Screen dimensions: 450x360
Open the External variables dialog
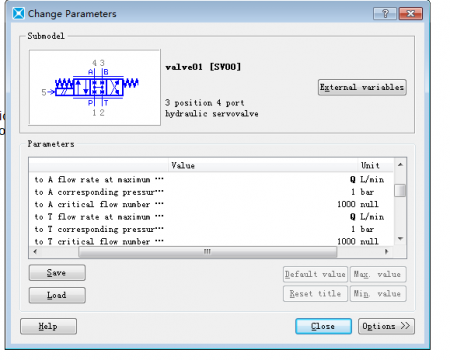(362, 87)
